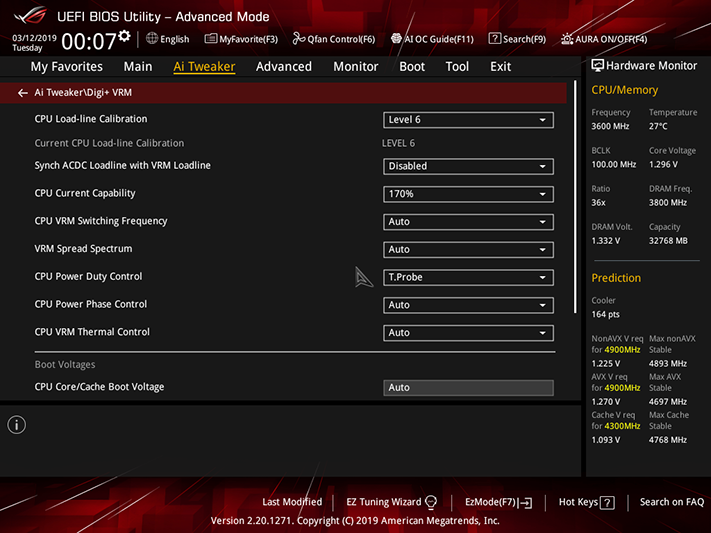Screen dimensions: 711x533
Task: Click the Cache 4300MHz value
Action: [622, 426]
